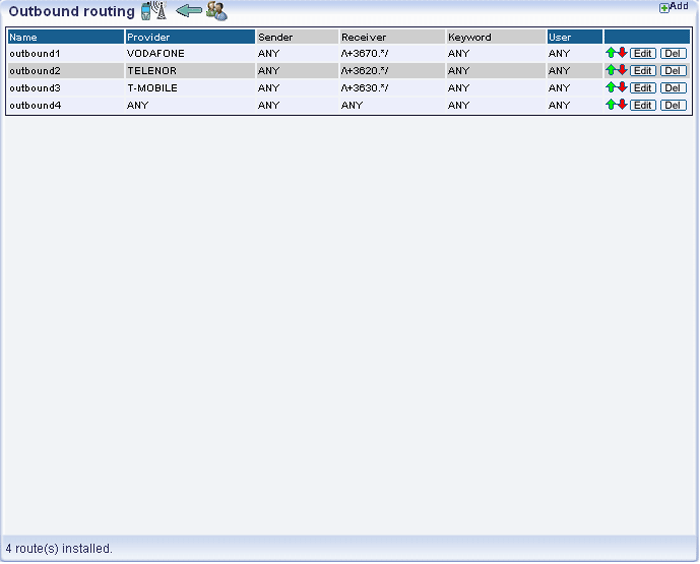Move outbound2 route down with red arrow
Viewport: 700px width, 564px height.
(622, 70)
